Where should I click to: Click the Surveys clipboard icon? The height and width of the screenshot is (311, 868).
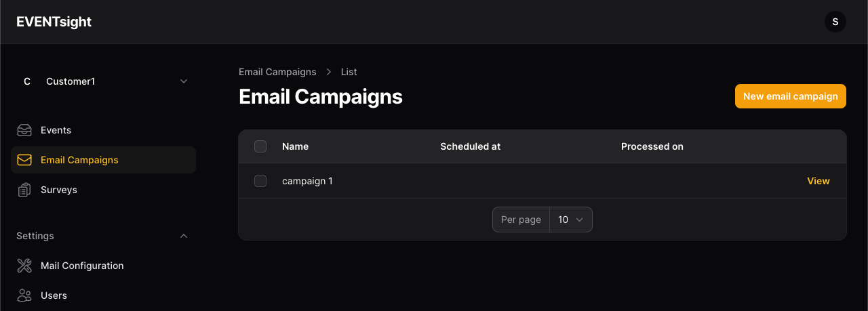point(24,190)
